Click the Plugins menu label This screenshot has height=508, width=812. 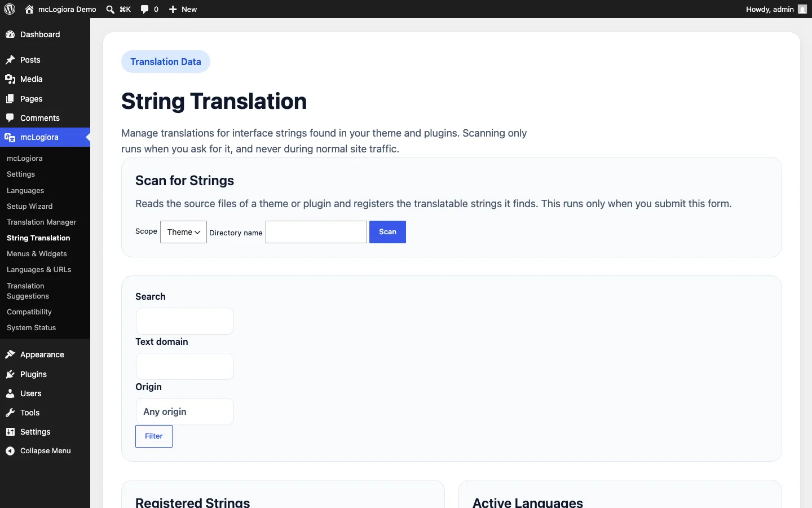pos(33,374)
